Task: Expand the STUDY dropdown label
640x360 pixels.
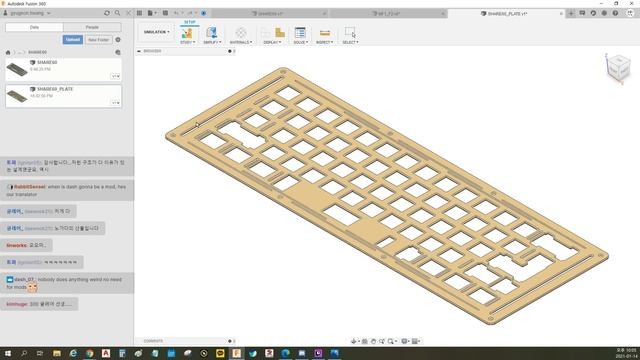Action: point(188,42)
